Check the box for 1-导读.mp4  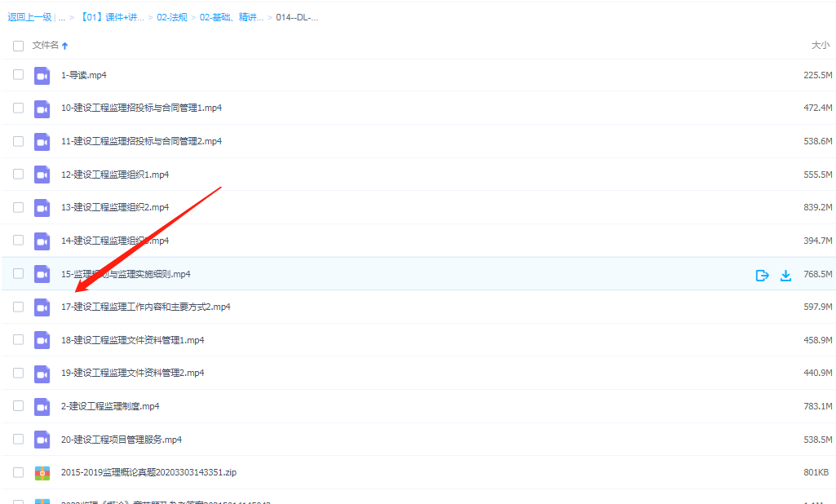[x=18, y=75]
